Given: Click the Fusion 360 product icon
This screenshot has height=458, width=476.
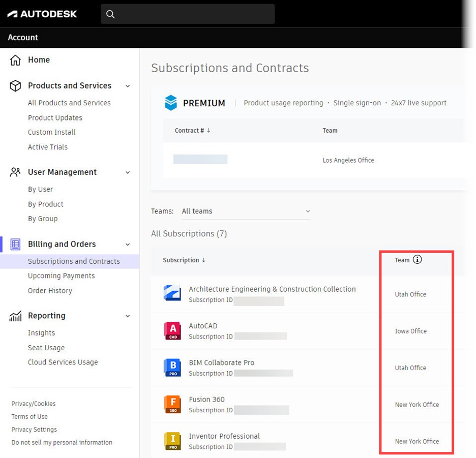Looking at the screenshot, I should [x=172, y=404].
